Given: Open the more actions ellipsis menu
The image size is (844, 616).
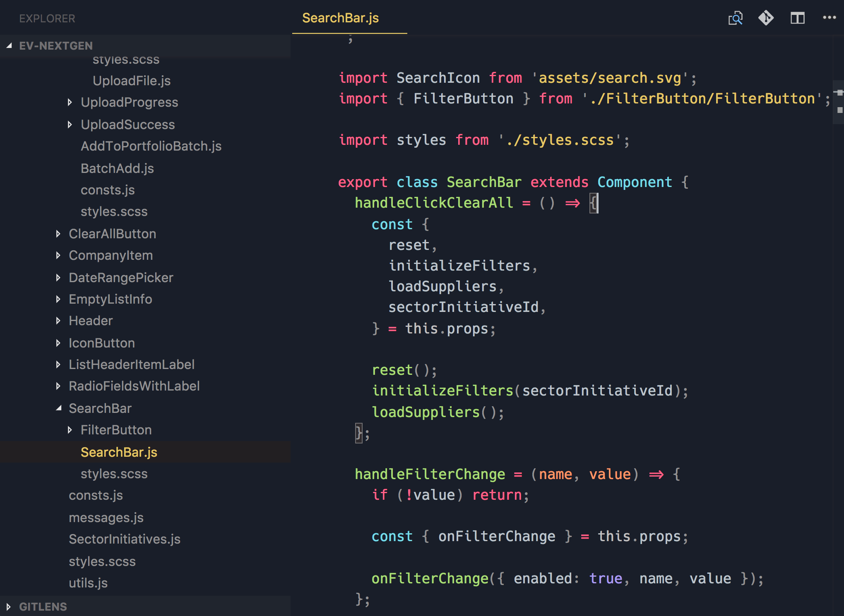Looking at the screenshot, I should tap(829, 18).
